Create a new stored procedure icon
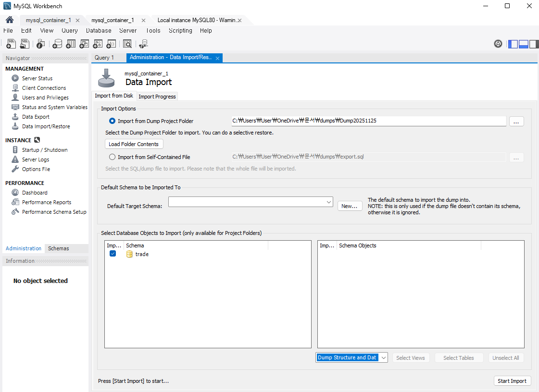This screenshot has height=392, width=539. pos(98,44)
